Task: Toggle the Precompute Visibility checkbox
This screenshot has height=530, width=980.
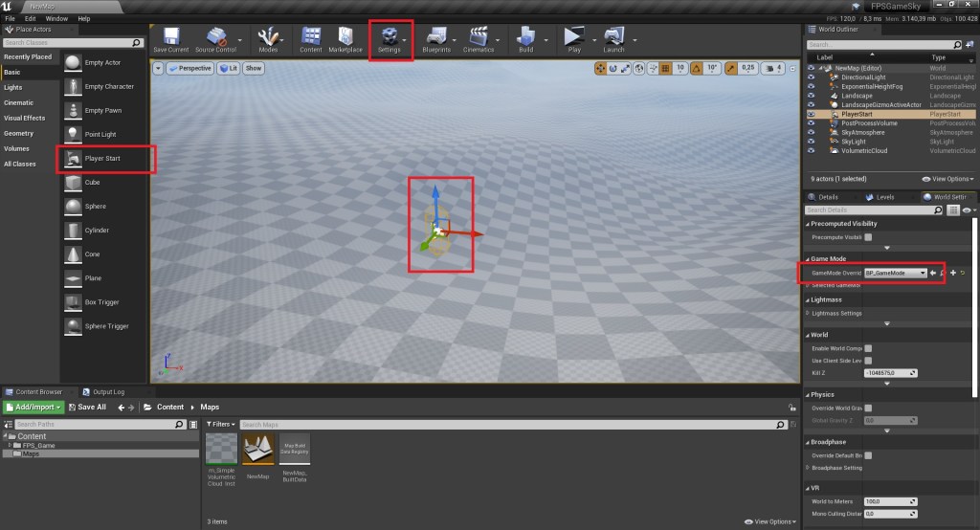Action: [x=868, y=237]
